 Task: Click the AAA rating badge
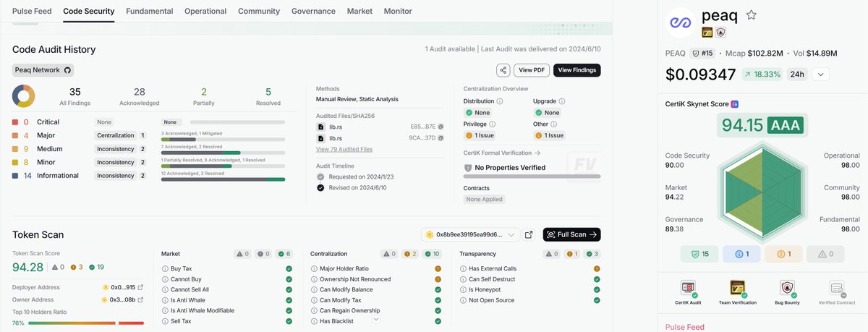pyautogui.click(x=786, y=126)
